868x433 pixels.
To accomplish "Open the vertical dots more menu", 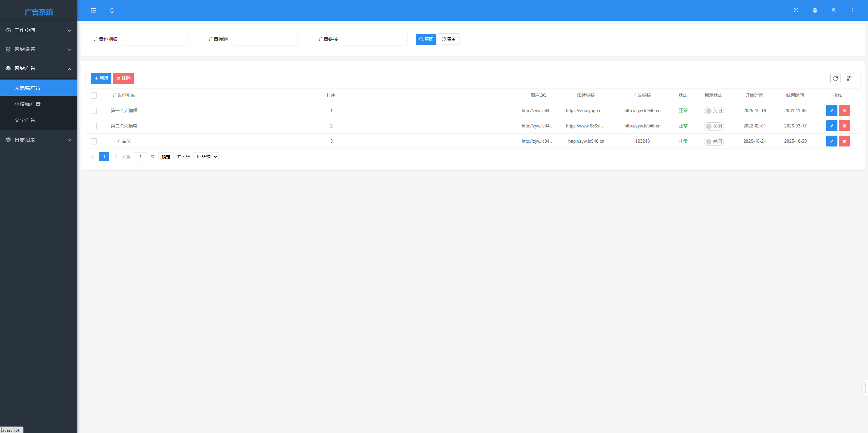I will point(852,11).
